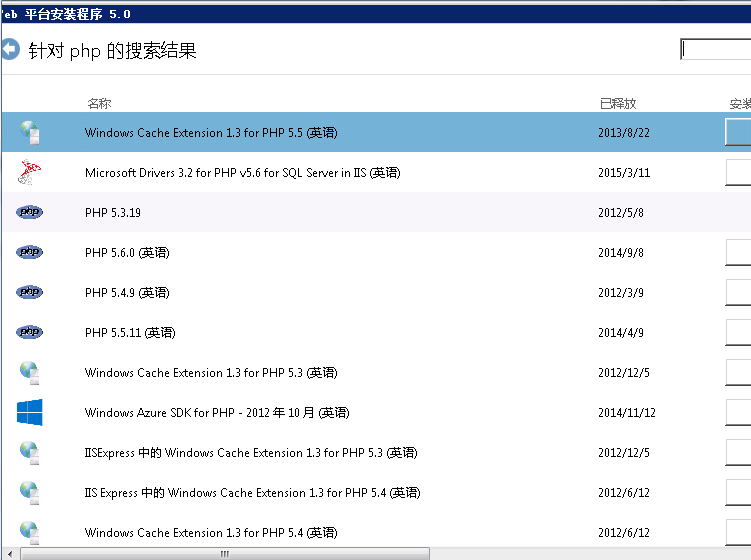The width and height of the screenshot is (751, 560).
Task: Select IIS Express 中的 Windows Cache Extension PHP 5.4
Action: pyautogui.click(x=252, y=493)
